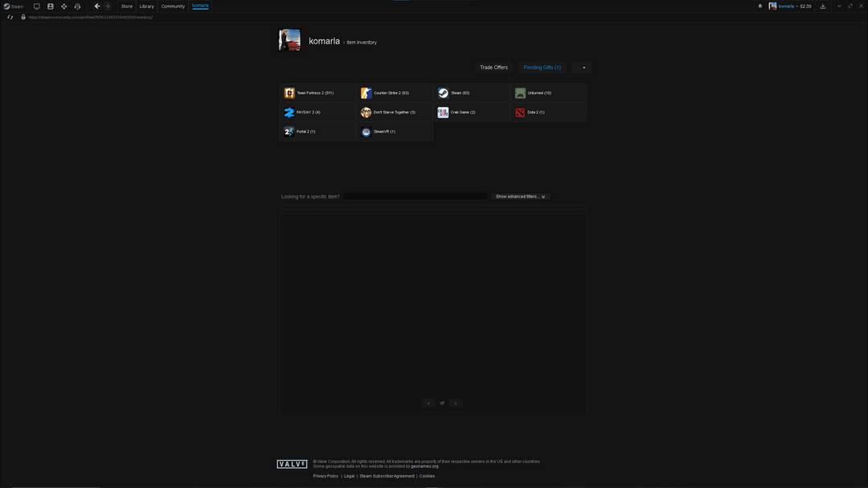Open the Crab Game inventory icon
868x488 pixels.
click(x=443, y=113)
